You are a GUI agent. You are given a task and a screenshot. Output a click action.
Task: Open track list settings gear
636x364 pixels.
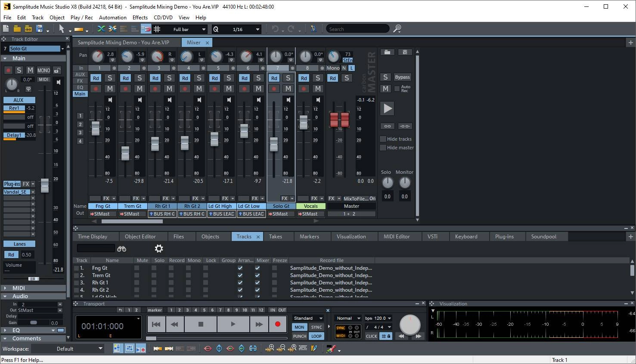pyautogui.click(x=159, y=248)
